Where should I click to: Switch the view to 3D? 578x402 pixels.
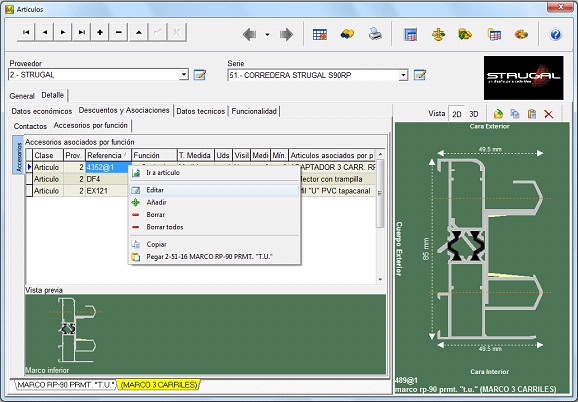pyautogui.click(x=474, y=114)
